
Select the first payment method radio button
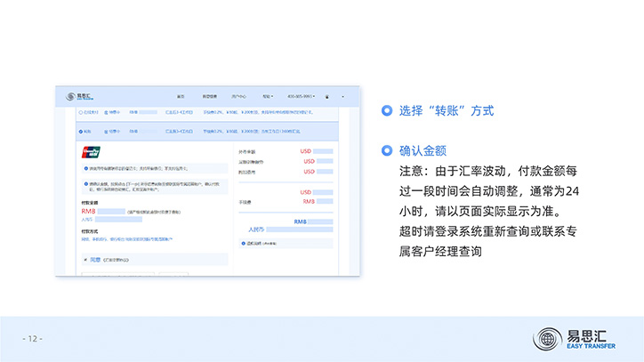(80, 113)
